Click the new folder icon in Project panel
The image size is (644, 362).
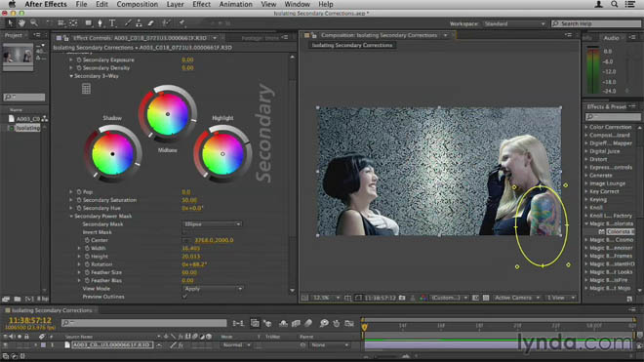[x=18, y=299]
